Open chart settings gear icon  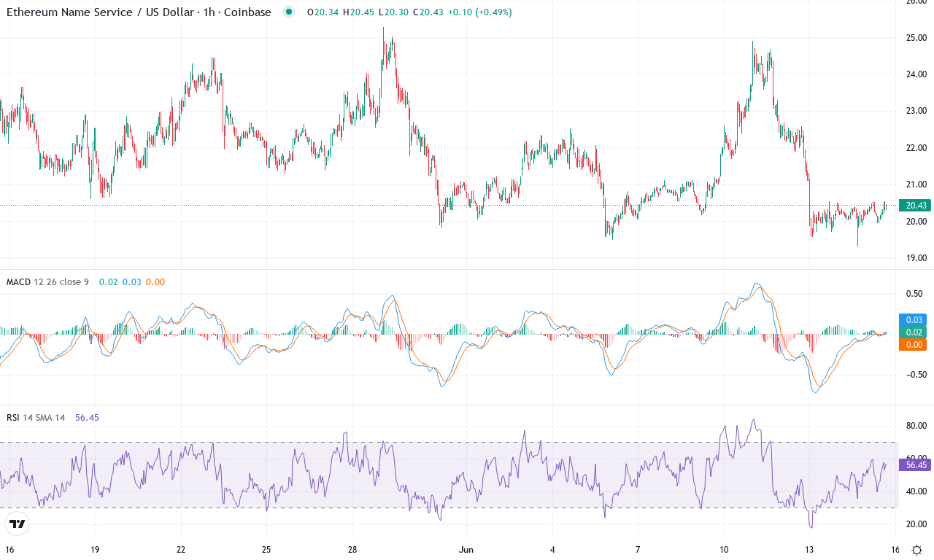pos(916,550)
